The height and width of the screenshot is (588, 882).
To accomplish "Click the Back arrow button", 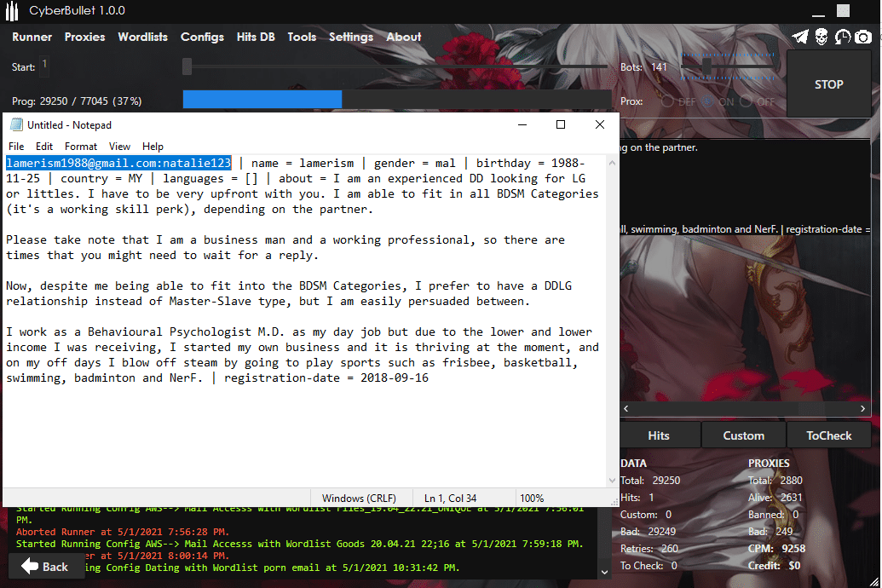I will (x=45, y=567).
